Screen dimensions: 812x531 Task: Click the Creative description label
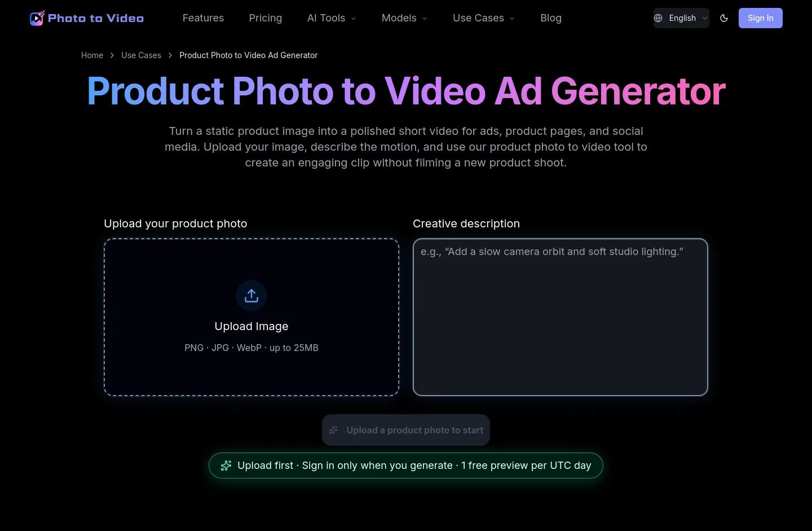coord(466,223)
